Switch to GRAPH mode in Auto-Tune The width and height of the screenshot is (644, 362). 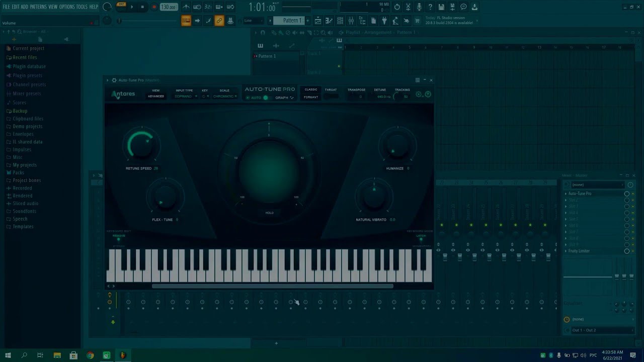(284, 98)
